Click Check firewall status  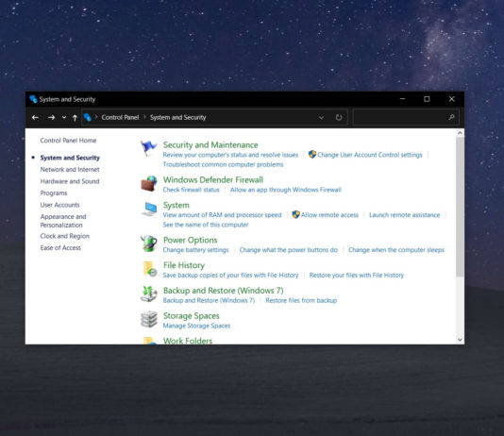tap(191, 190)
